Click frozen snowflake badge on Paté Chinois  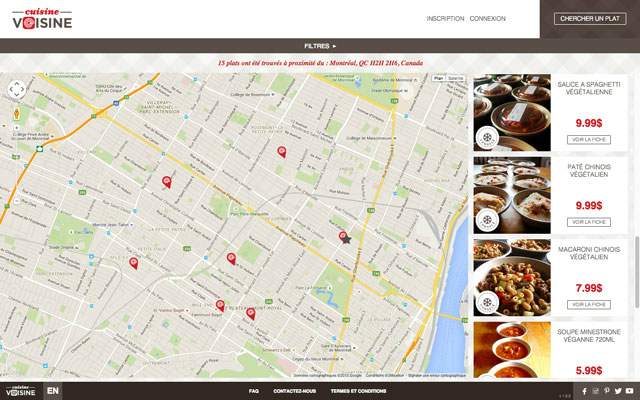tap(487, 220)
